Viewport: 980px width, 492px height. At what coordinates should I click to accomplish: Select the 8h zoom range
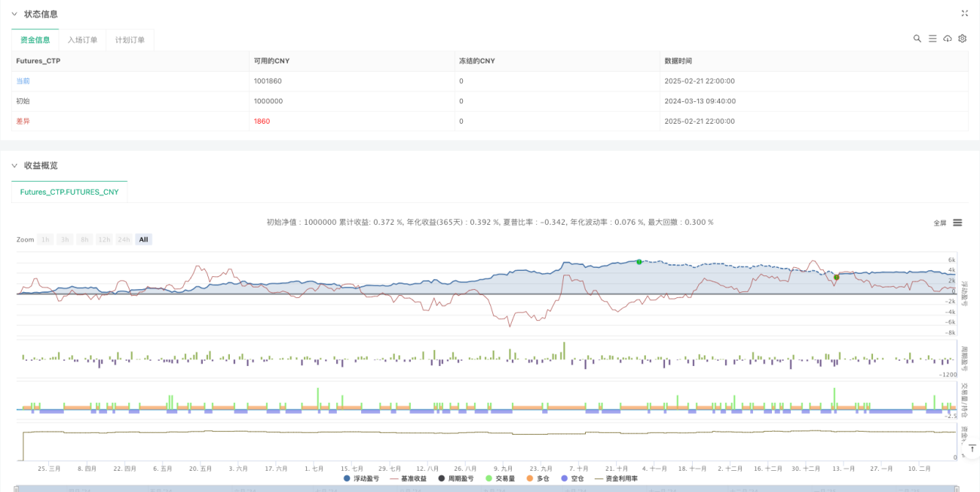[84, 239]
